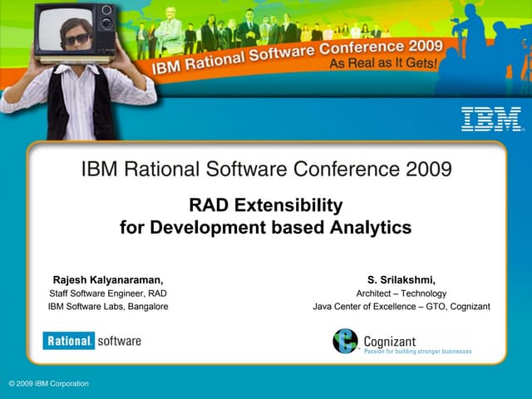Image resolution: width=532 pixels, height=399 pixels.
Task: Select the slide heading "IBM Rational Software Conference 2009"
Action: tap(266, 170)
